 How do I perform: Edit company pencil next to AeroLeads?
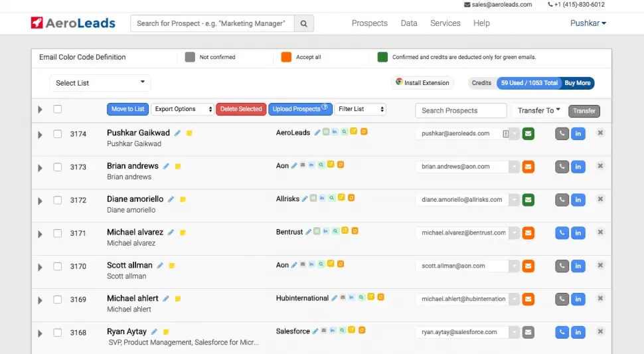(x=317, y=133)
